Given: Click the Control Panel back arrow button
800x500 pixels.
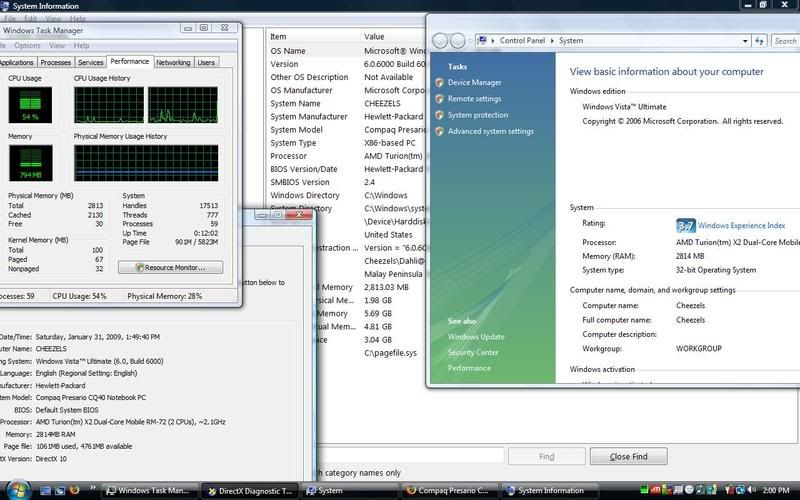Looking at the screenshot, I should coord(439,40).
